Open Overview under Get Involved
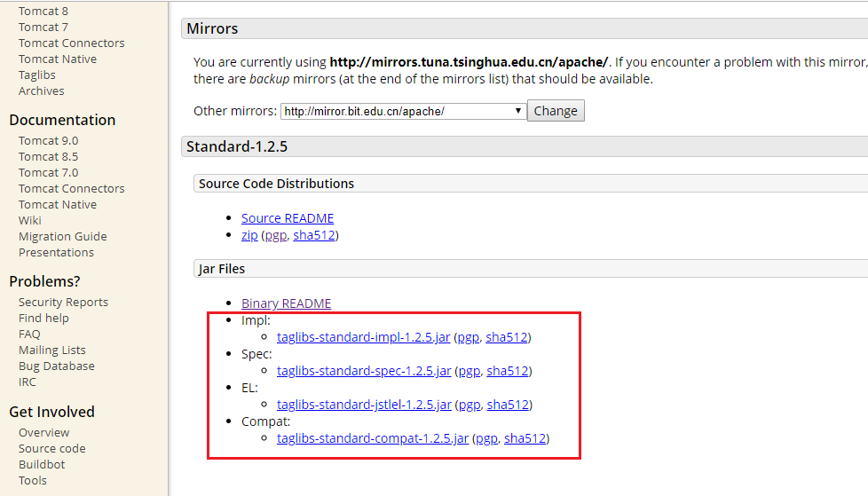 point(43,433)
